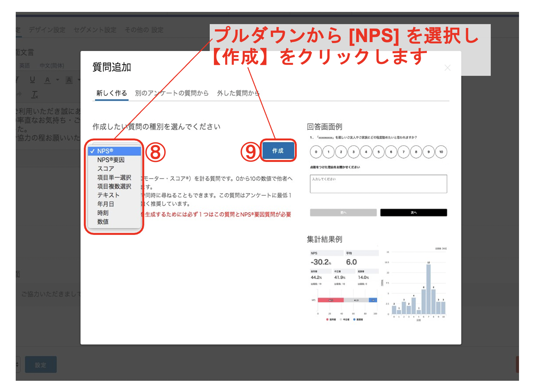Select 数値 from the list
The width and height of the screenshot is (537, 392).
point(114,222)
